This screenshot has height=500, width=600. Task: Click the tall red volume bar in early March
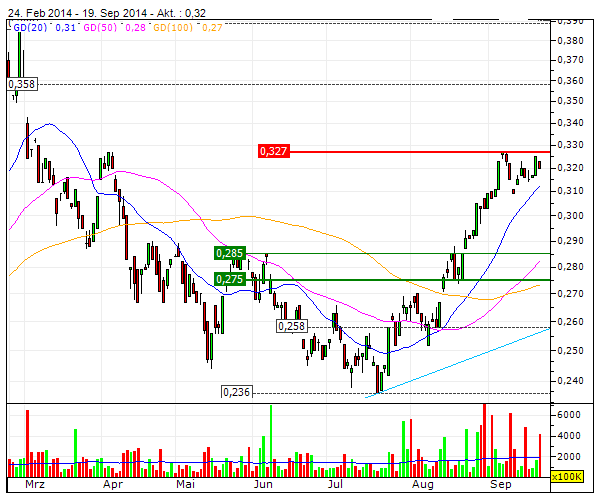pyautogui.click(x=28, y=443)
